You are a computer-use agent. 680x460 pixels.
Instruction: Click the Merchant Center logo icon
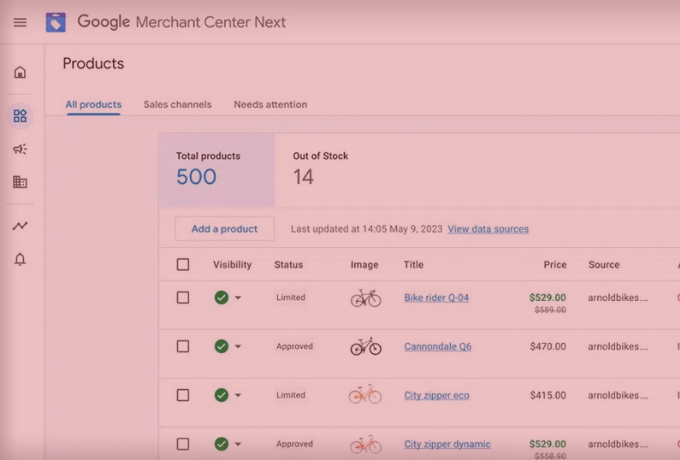tap(56, 22)
